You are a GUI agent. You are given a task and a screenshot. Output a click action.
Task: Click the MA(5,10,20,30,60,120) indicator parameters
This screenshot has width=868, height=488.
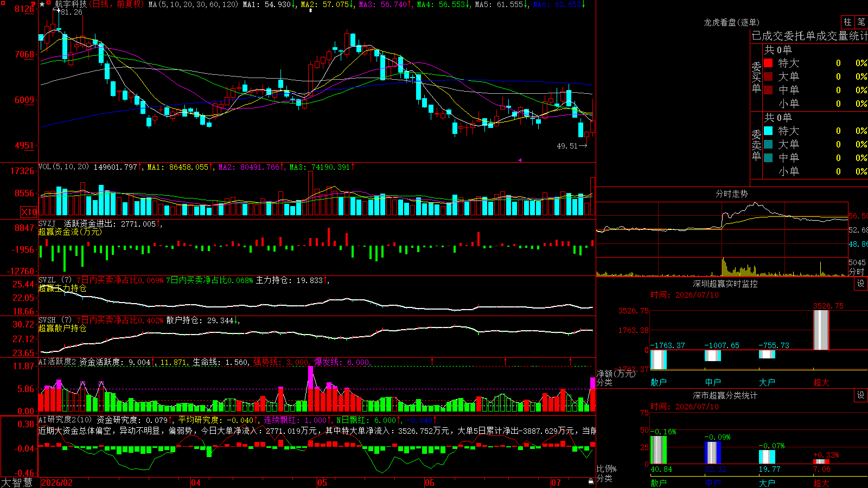click(x=193, y=4)
